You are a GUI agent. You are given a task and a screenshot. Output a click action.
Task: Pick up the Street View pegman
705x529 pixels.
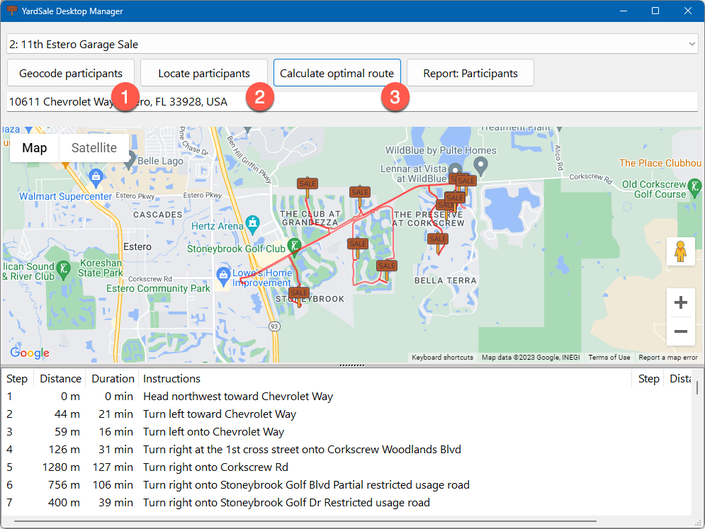point(680,251)
